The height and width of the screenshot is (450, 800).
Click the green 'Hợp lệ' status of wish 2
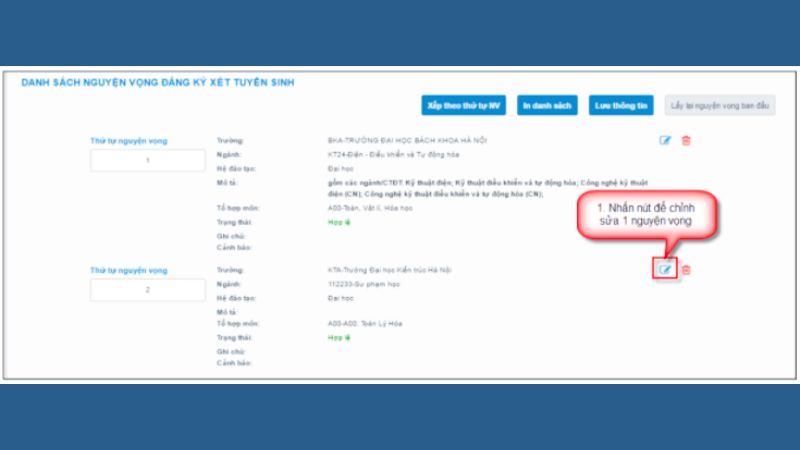tap(339, 338)
